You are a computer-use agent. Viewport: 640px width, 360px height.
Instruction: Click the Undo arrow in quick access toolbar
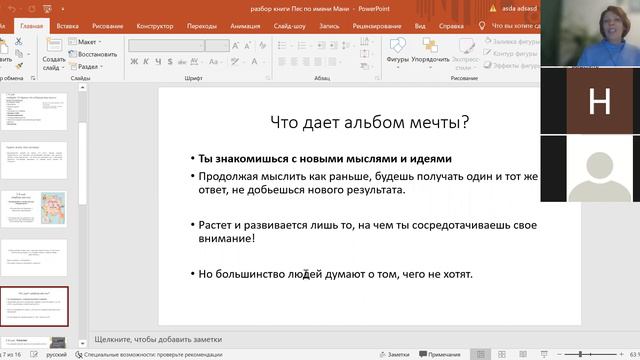[12, 9]
